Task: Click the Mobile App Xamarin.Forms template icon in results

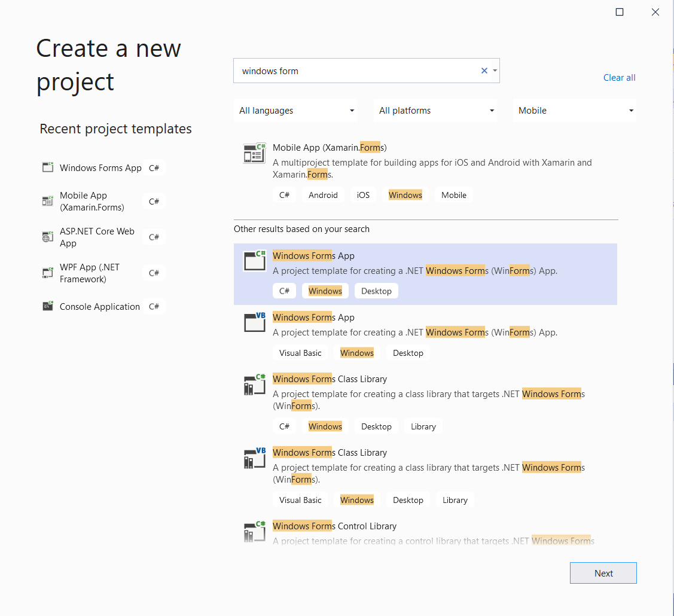Action: (x=255, y=154)
